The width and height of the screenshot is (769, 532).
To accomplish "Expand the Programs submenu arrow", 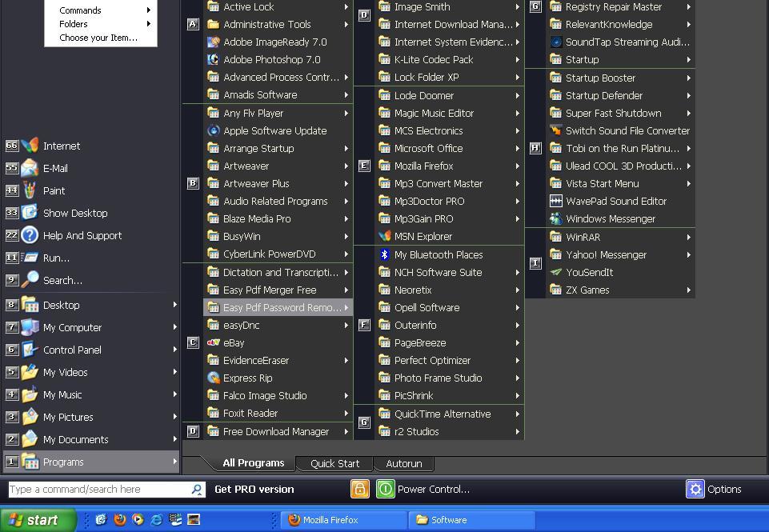I will click(x=174, y=462).
